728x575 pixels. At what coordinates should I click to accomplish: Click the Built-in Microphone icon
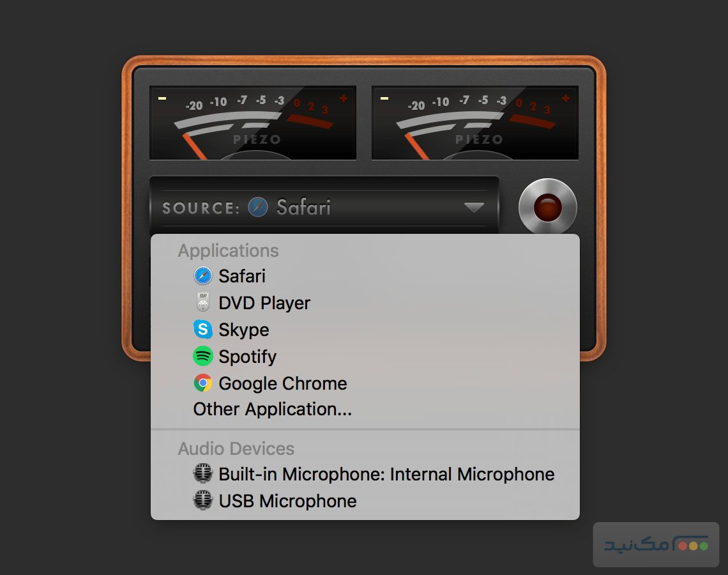(x=202, y=474)
